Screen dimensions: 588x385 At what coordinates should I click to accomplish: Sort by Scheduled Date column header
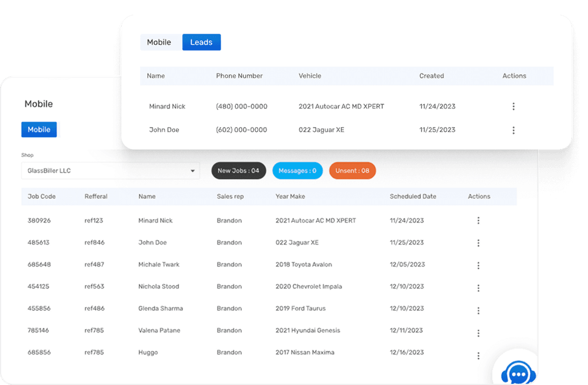413,197
